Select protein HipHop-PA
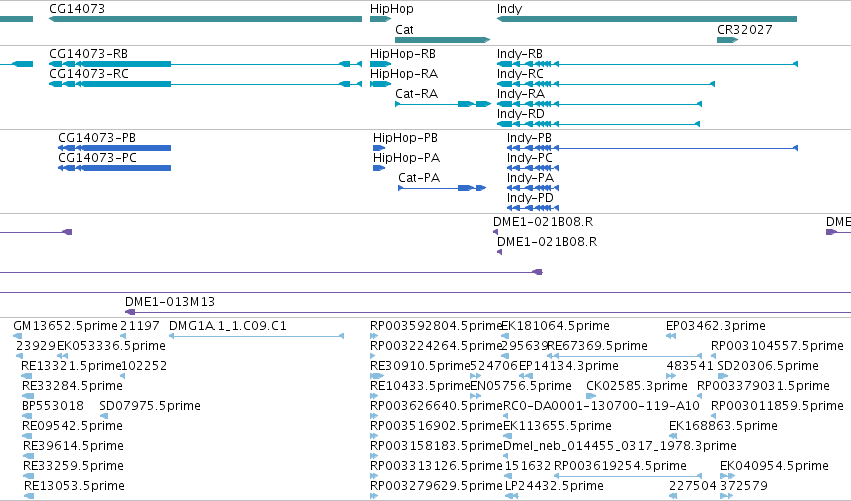This screenshot has width=851, height=501. [x=379, y=168]
